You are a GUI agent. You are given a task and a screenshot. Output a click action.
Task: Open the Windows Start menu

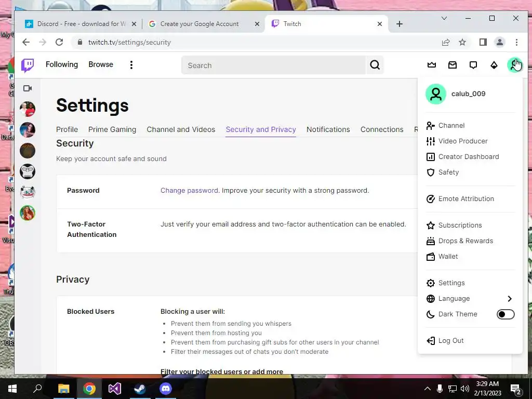[x=12, y=389]
